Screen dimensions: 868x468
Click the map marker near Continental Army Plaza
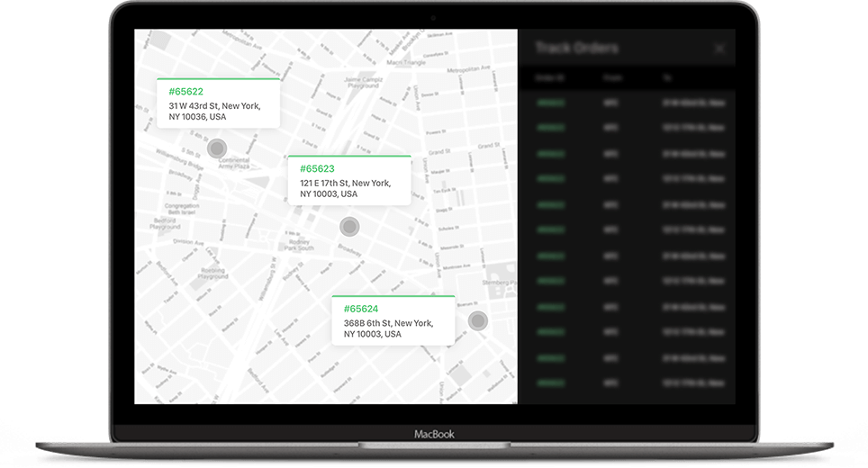216,148
